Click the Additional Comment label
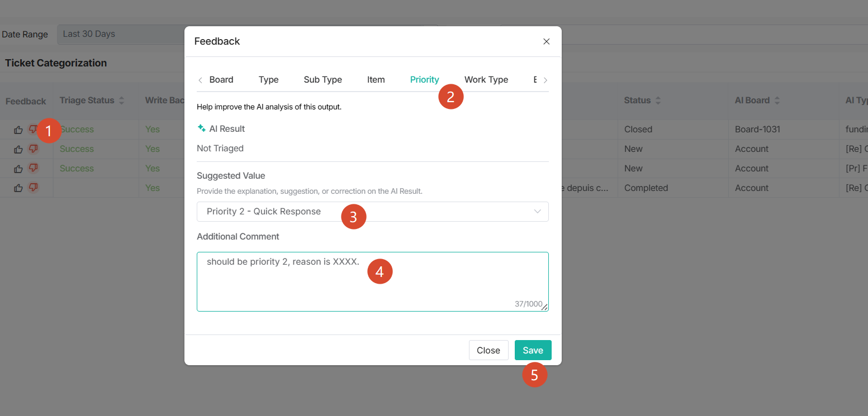Screen dimensions: 868x416 pos(238,237)
